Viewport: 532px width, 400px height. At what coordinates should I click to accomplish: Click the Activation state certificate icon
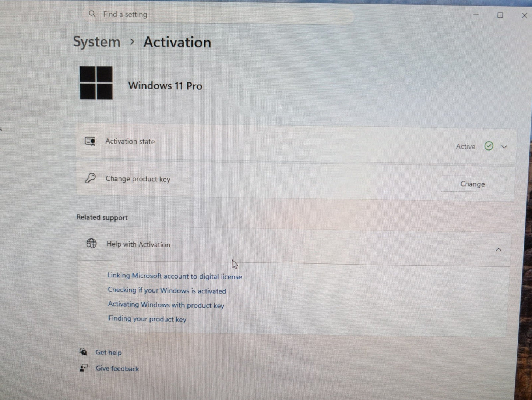click(91, 141)
